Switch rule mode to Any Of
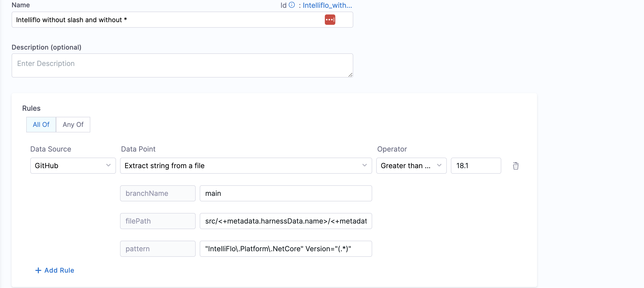This screenshot has width=644, height=288. [x=73, y=125]
